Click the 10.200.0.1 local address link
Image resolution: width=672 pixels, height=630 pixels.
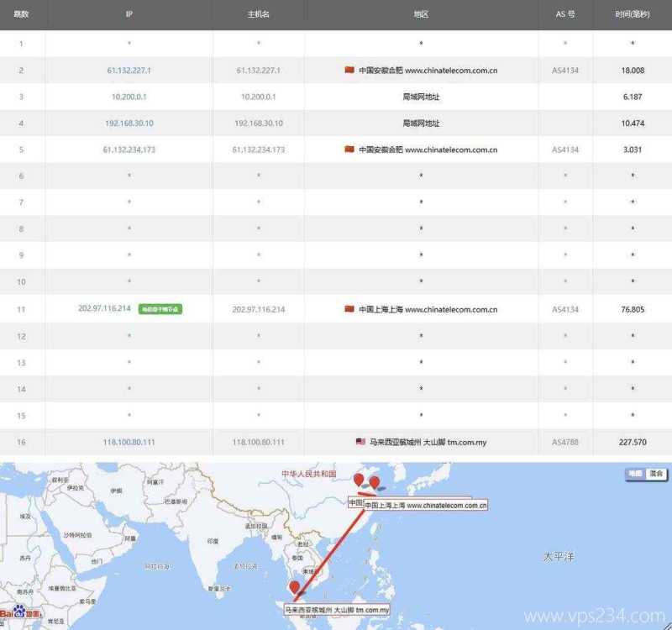127,97
